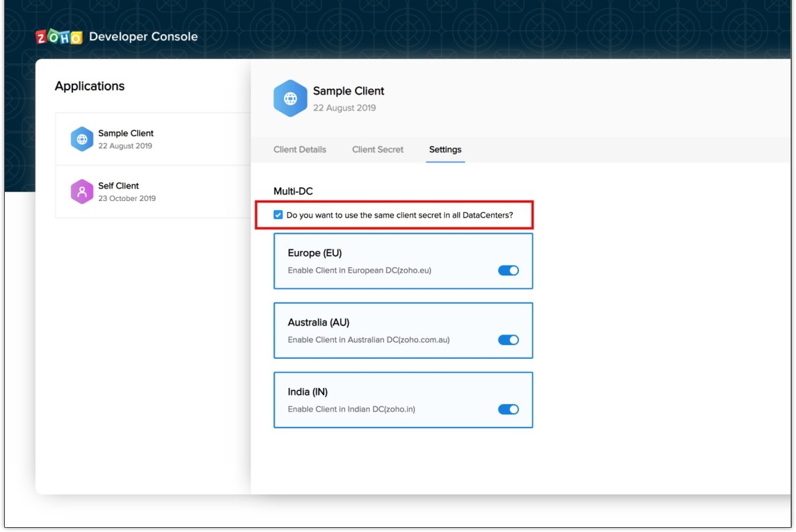Switch off the India (IN) toggle
The image size is (796, 532).
pyautogui.click(x=508, y=410)
